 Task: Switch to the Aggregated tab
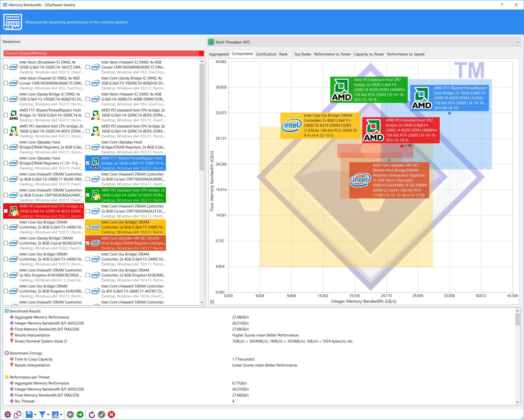click(x=219, y=54)
